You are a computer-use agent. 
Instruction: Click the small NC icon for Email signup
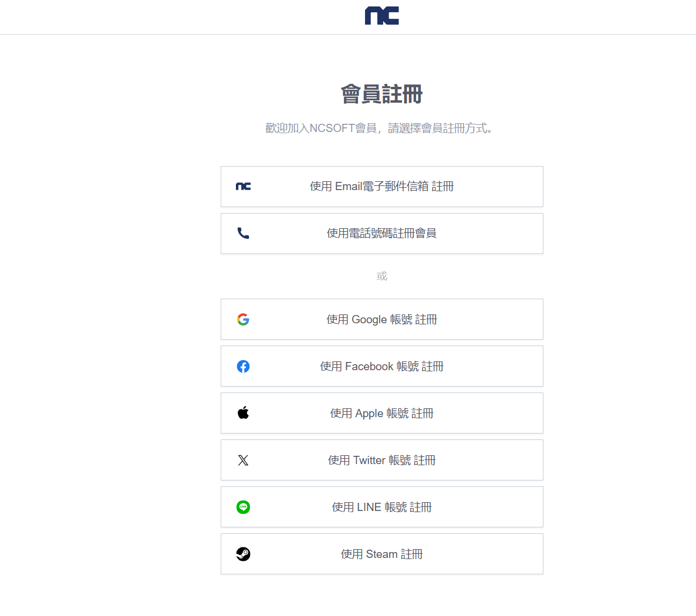click(243, 187)
